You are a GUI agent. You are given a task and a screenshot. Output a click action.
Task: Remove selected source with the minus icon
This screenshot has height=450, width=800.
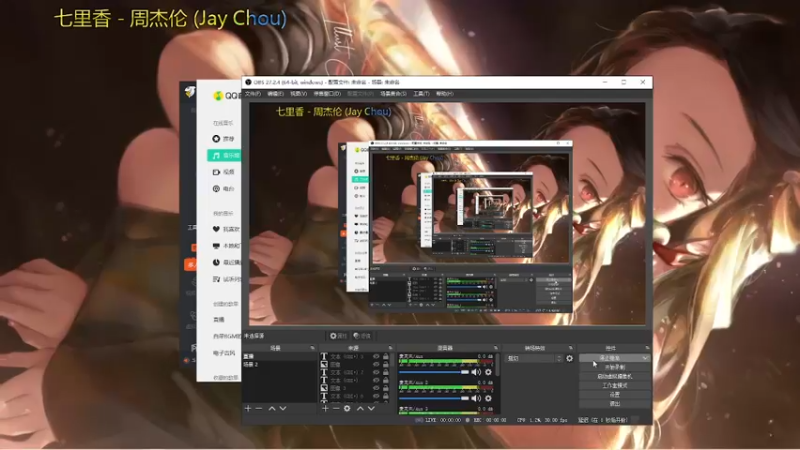coord(336,408)
